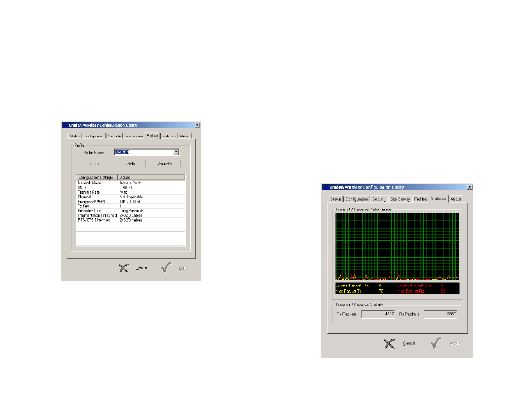Click the greyed-out Save profile button
The image size is (532, 412).
click(94, 164)
